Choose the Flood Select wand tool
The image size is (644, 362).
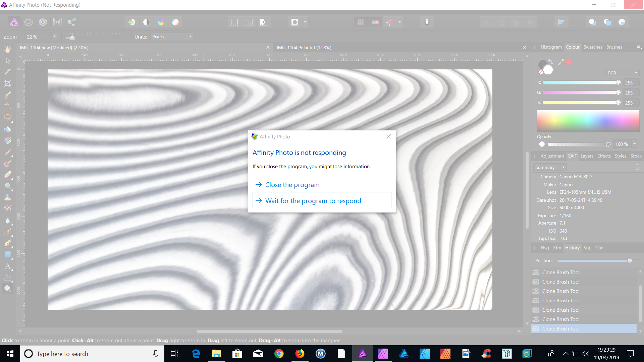[x=8, y=106]
